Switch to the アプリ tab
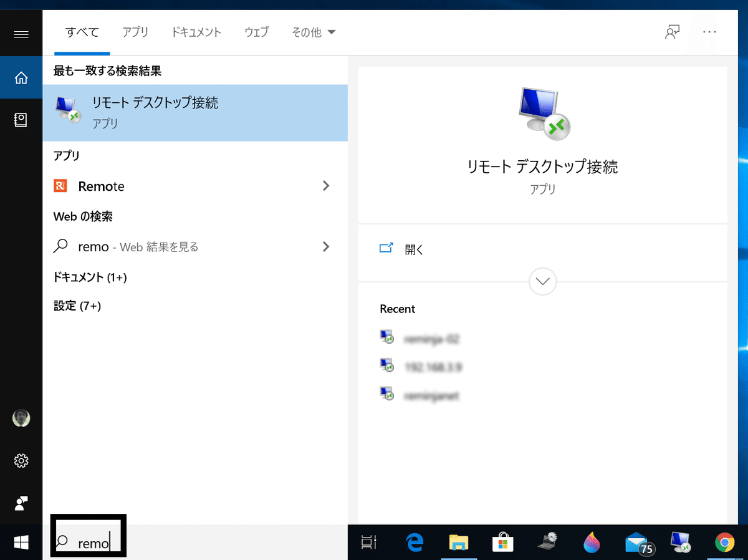This screenshot has height=560, width=748. coord(135,32)
